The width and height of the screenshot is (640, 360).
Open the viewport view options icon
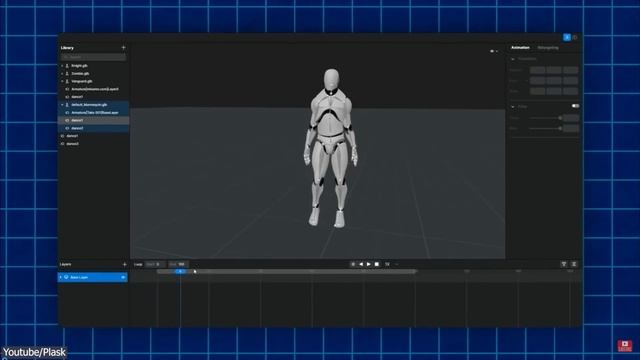point(492,51)
